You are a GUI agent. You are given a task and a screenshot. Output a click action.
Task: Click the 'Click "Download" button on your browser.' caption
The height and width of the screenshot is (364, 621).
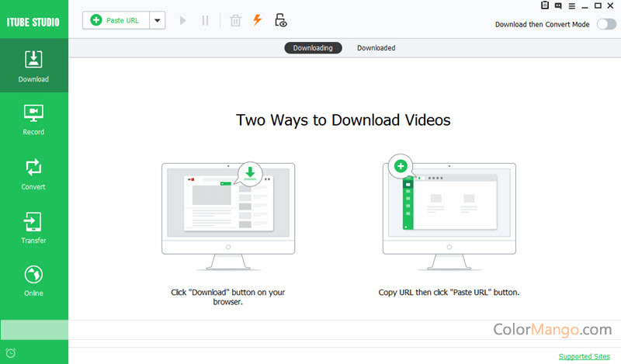227,297
